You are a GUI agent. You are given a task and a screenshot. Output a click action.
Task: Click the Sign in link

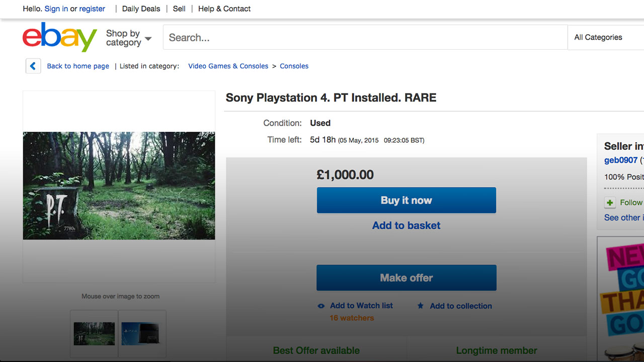click(56, 9)
